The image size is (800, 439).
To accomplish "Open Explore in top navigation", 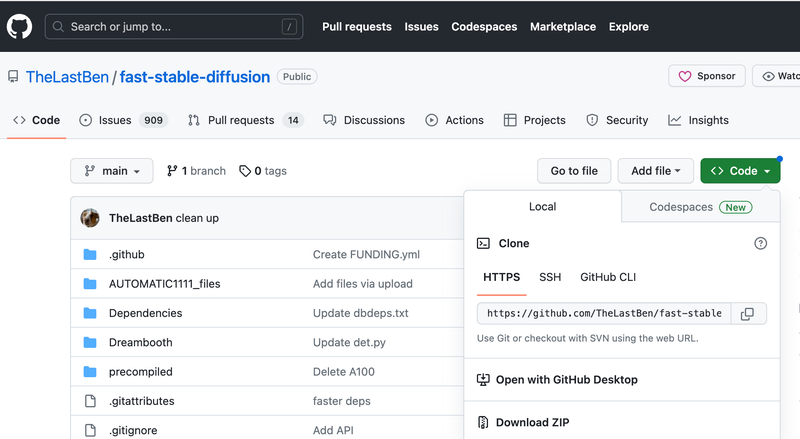I will coord(629,27).
